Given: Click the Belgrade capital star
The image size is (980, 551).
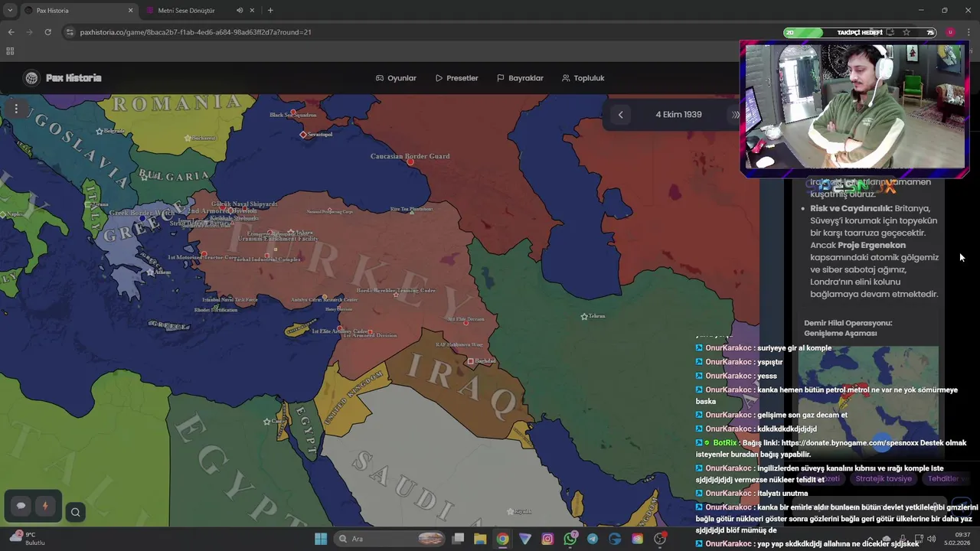Looking at the screenshot, I should [x=99, y=132].
